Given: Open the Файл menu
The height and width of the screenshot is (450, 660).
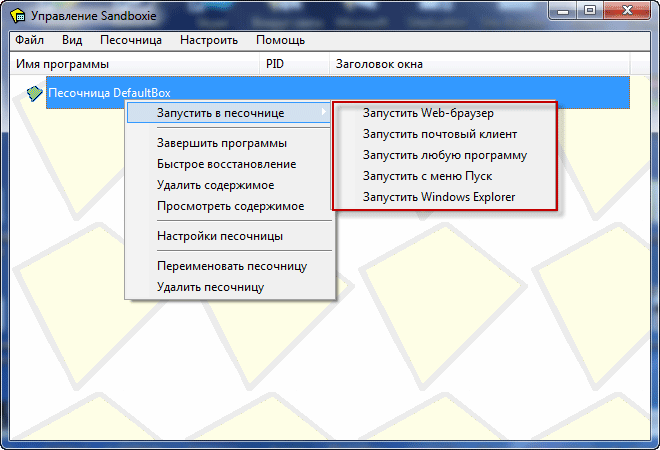Looking at the screenshot, I should click(x=30, y=40).
